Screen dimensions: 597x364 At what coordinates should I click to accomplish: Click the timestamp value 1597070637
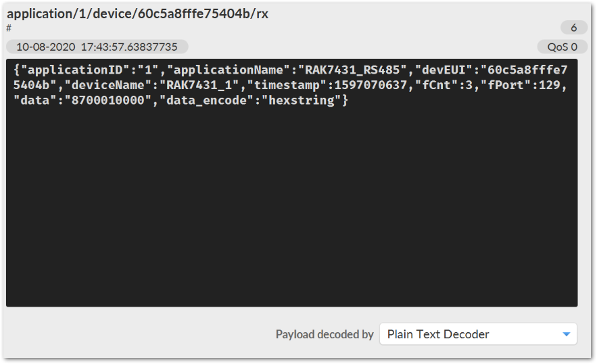[371, 85]
